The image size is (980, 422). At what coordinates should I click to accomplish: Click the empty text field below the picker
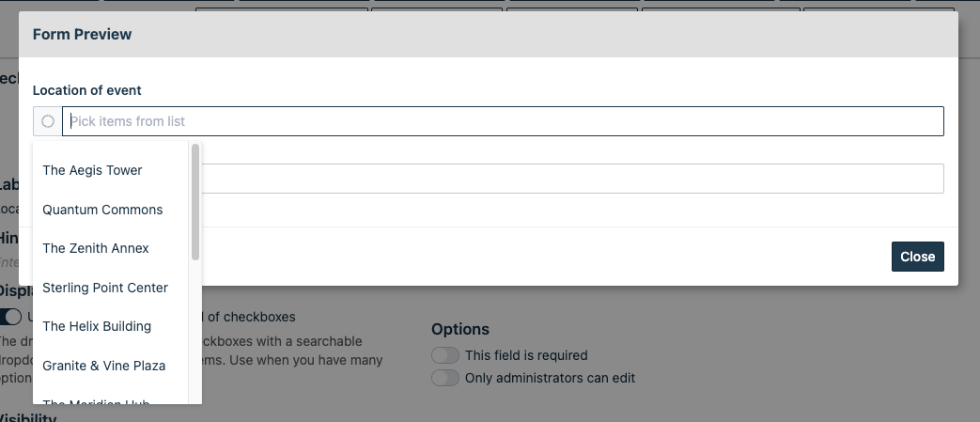[573, 179]
